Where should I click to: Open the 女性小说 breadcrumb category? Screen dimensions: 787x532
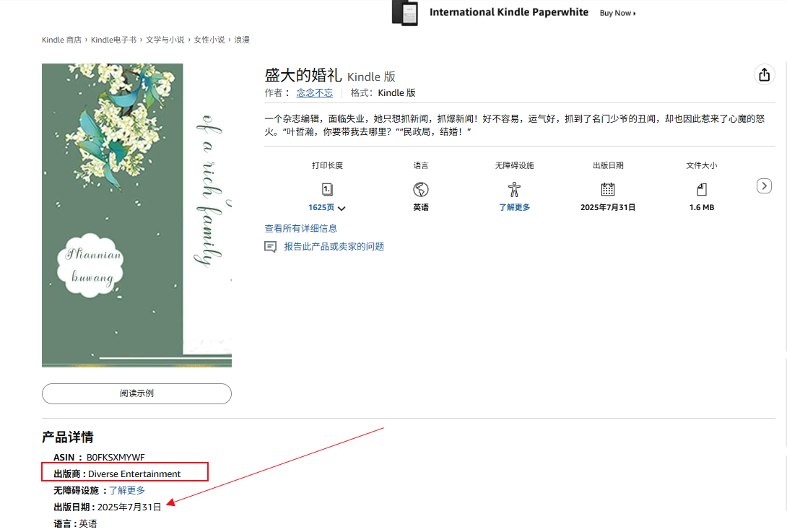click(209, 40)
